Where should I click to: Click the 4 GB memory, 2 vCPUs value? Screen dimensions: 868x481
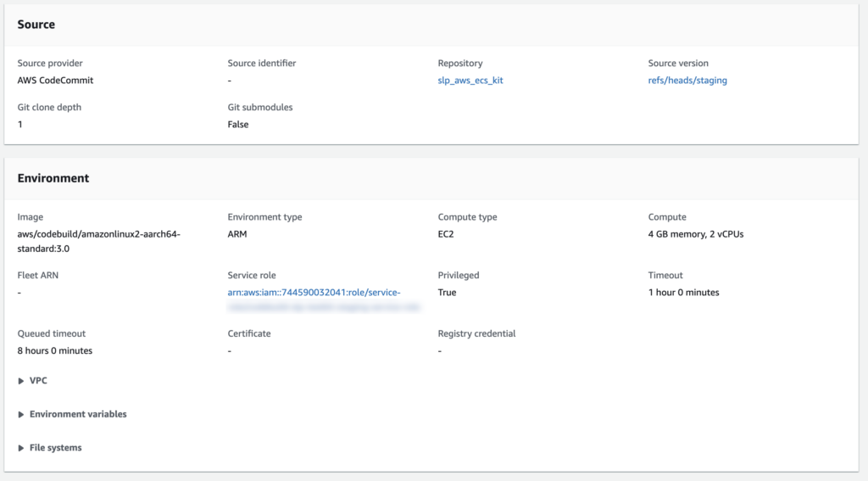click(695, 234)
